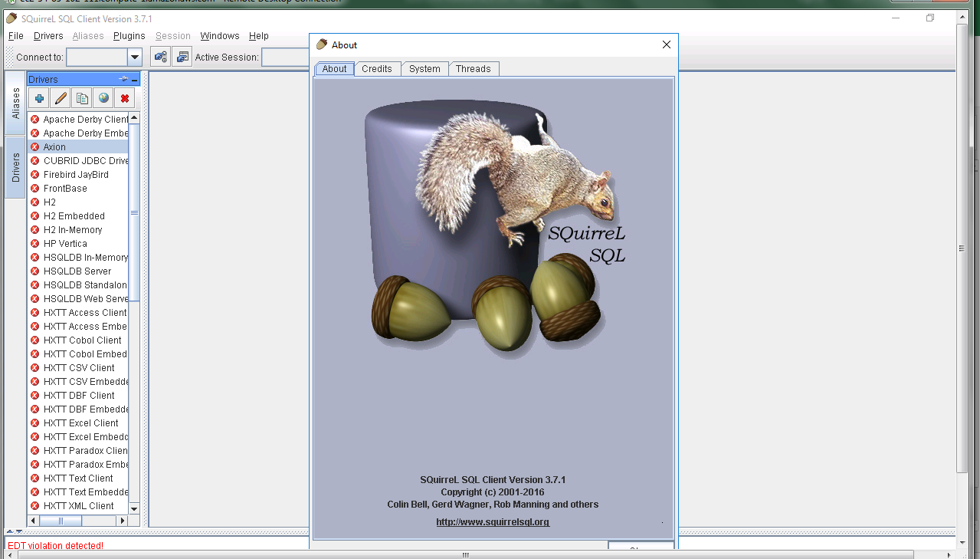Minimize the Drivers panel with the dash icon
Image resolution: width=980 pixels, height=559 pixels.
pos(135,80)
